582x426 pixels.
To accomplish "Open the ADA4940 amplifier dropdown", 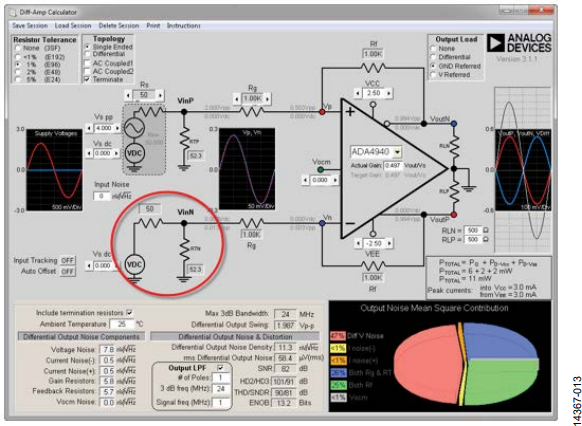I will pos(398,152).
